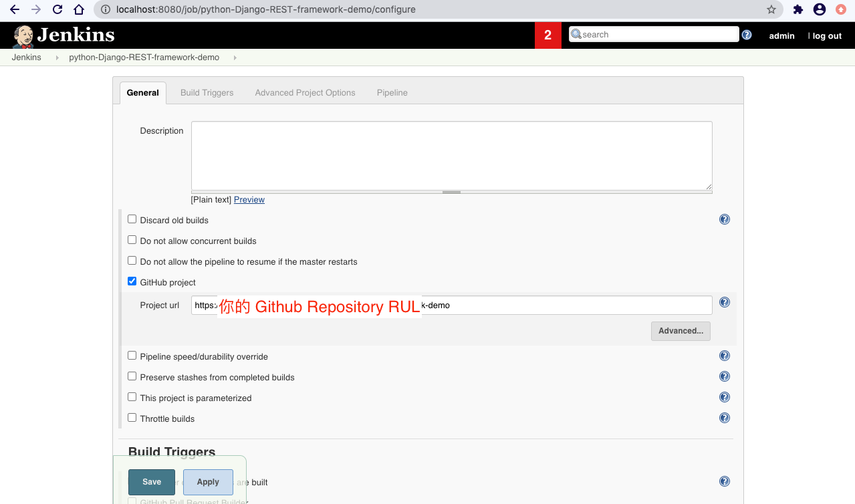Viewport: 855px width, 504px height.
Task: Click the Save button
Action: pos(151,482)
